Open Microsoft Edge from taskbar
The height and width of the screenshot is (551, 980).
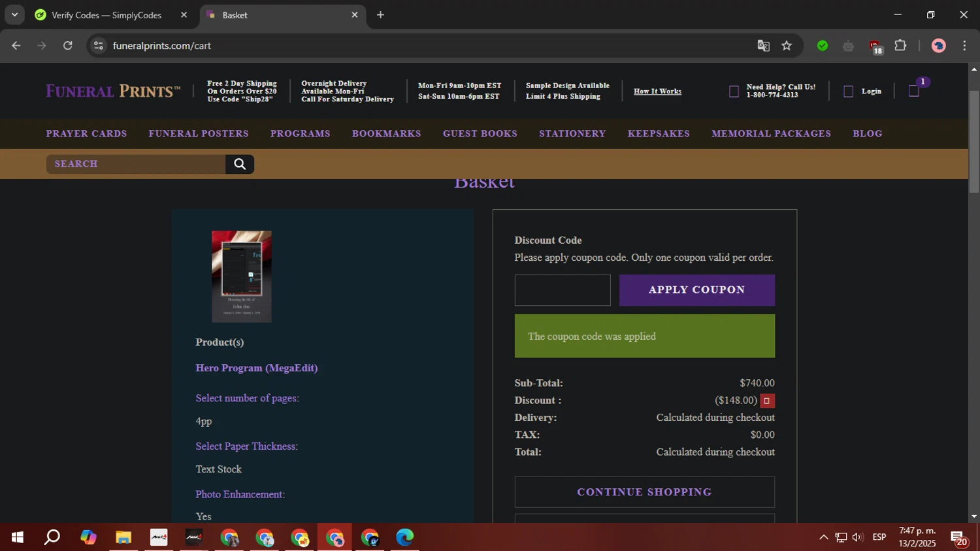coord(405,537)
